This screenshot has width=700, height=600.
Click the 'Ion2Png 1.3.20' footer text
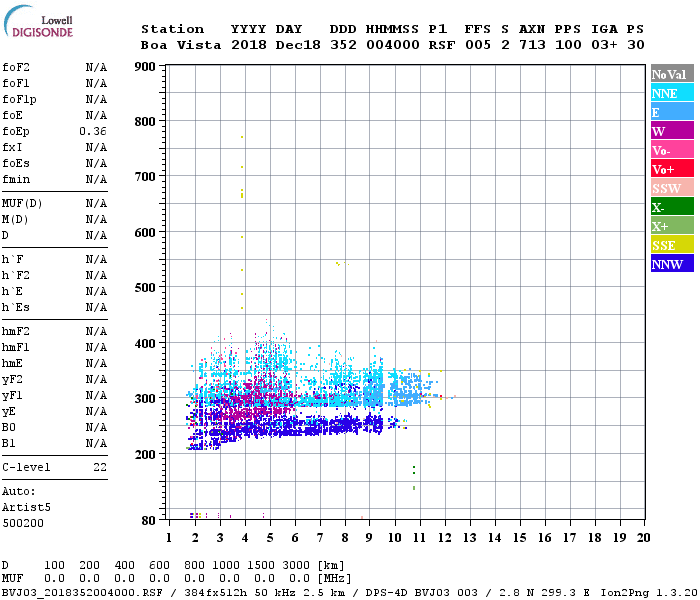pos(649,593)
